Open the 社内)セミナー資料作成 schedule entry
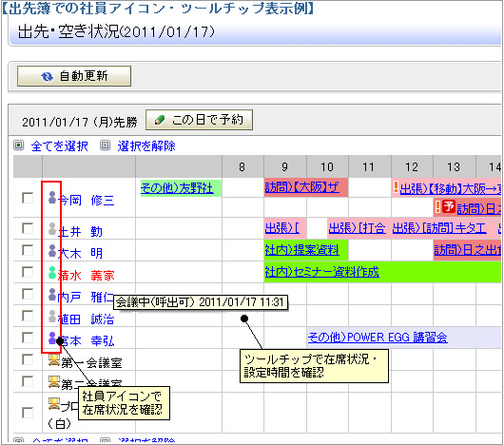Screen dimensions: 504x445 (321, 272)
